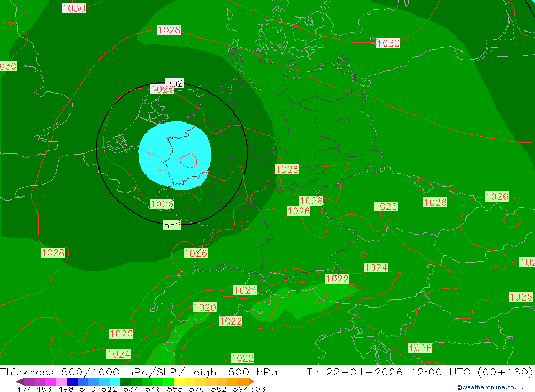Select the cyan legend color swatch

point(115,381)
